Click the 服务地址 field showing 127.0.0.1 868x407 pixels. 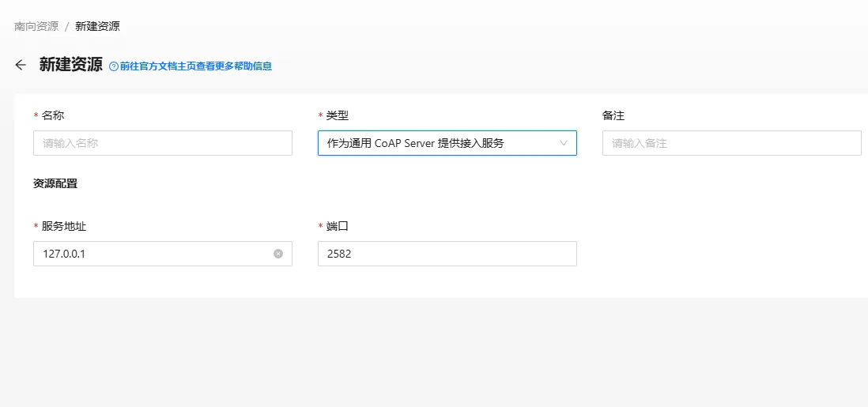163,254
